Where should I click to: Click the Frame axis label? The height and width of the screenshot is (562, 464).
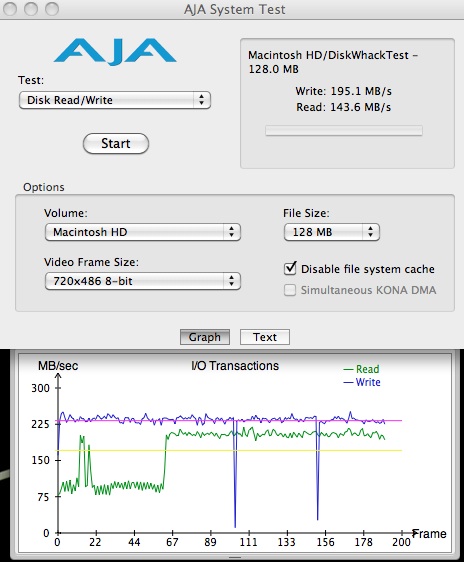pos(429,534)
